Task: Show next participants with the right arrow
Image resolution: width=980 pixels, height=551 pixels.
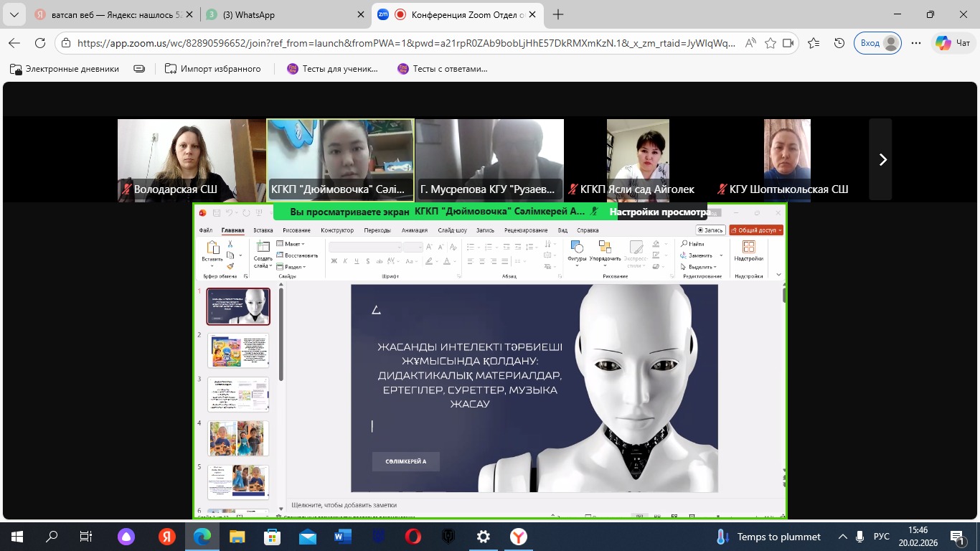Action: tap(882, 160)
